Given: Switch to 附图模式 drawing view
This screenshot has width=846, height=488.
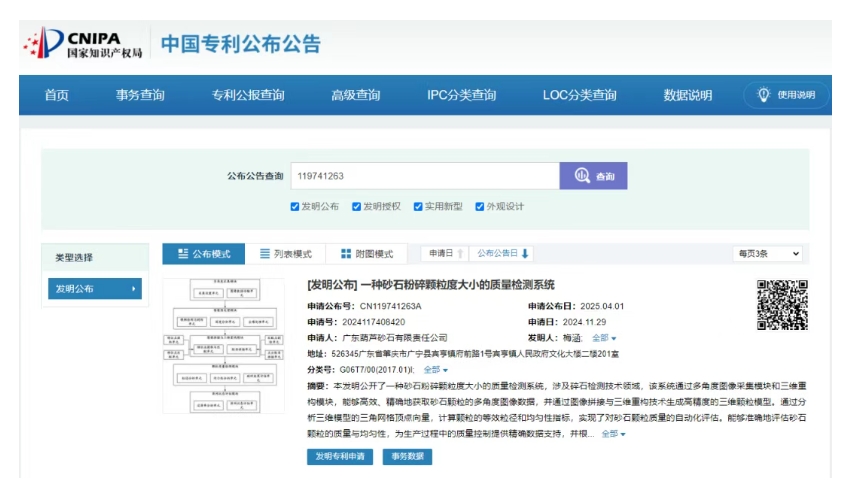Looking at the screenshot, I should click(x=367, y=254).
